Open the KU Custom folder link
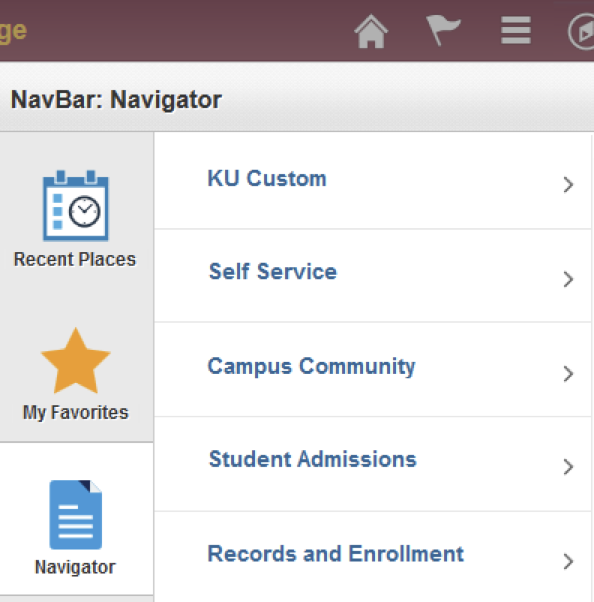 click(x=267, y=179)
